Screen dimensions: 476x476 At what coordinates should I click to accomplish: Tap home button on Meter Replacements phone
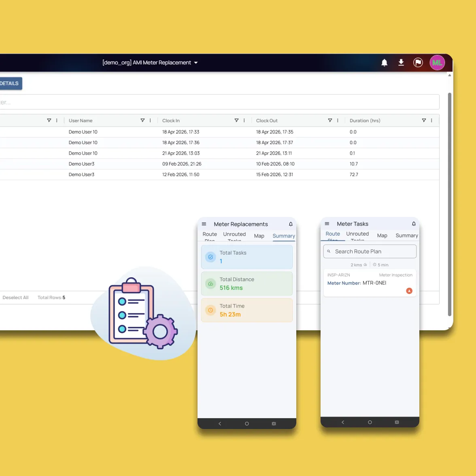[x=247, y=423]
